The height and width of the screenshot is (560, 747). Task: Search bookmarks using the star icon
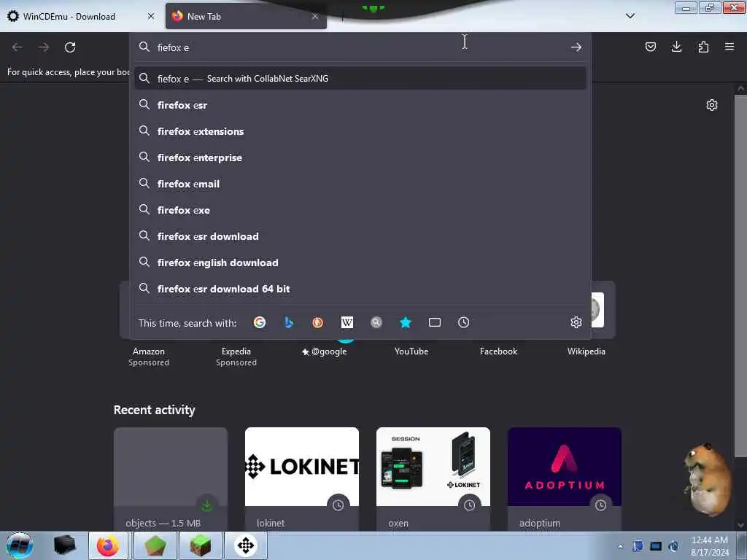[406, 322]
